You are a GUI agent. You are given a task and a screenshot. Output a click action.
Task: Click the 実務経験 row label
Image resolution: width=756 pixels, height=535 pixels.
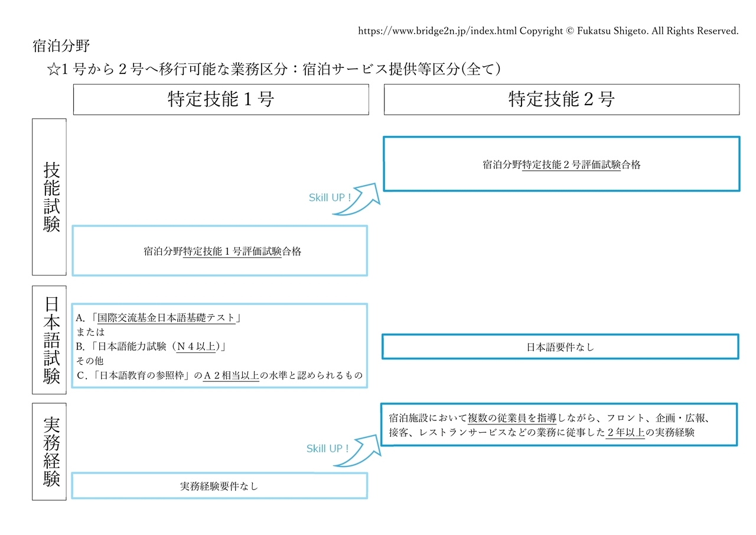[x=49, y=452]
